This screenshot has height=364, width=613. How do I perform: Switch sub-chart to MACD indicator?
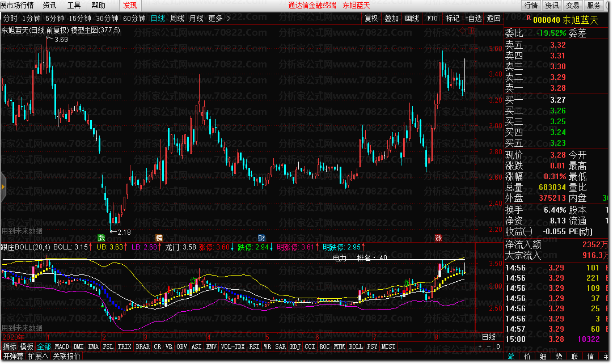tap(62, 346)
